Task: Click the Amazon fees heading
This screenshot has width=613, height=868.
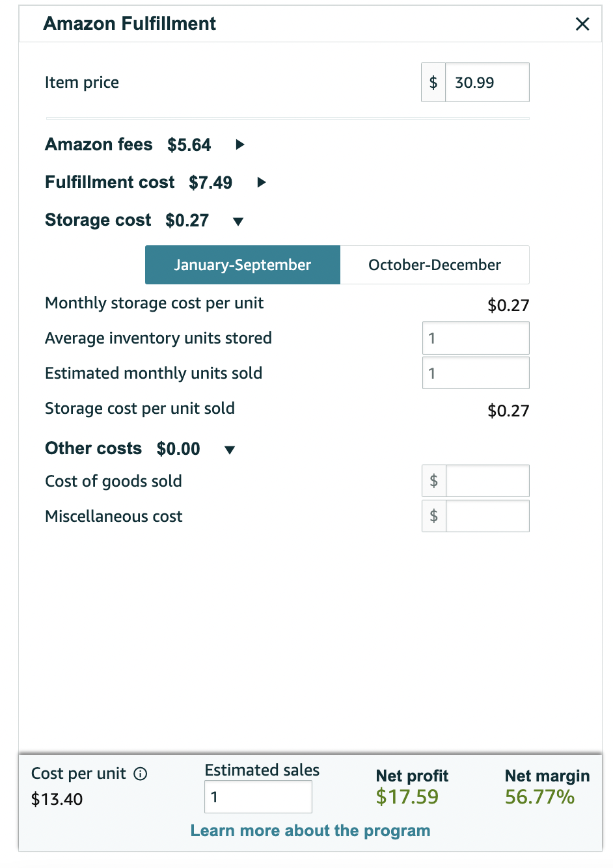Action: [99, 144]
